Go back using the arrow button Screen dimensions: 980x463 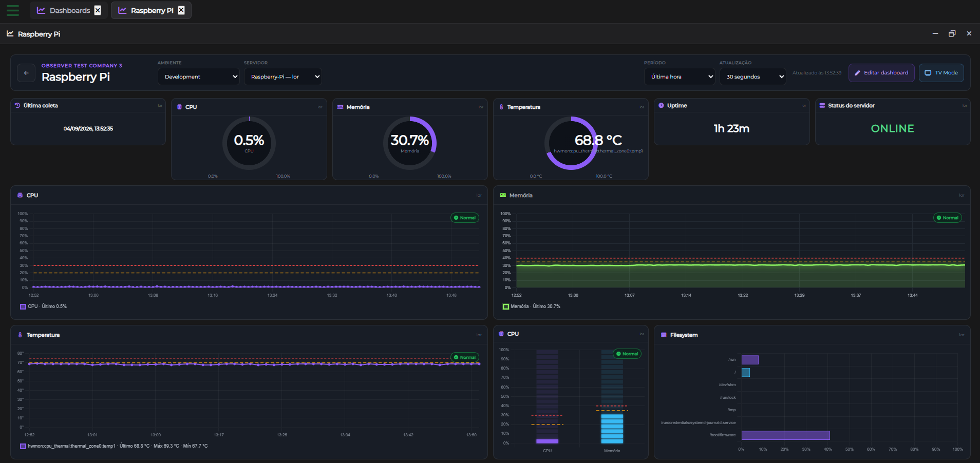(x=26, y=73)
